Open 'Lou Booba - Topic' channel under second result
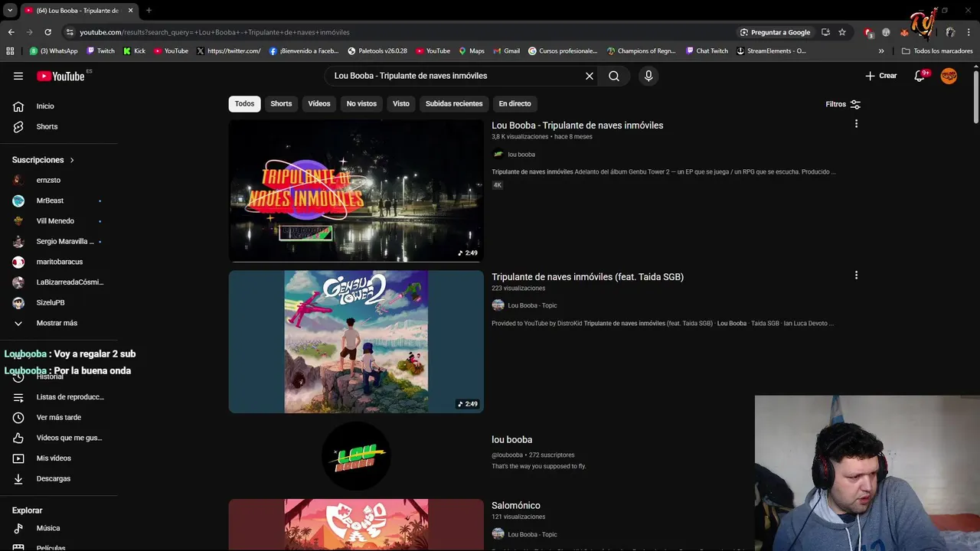The height and width of the screenshot is (551, 980). coord(532,305)
